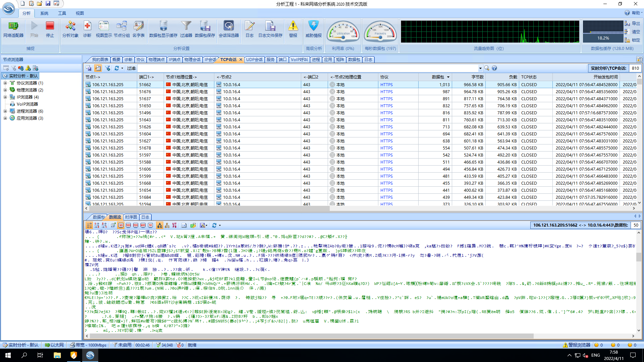Open 数据包保存 packet save settings
This screenshot has height=362, width=644.
(x=205, y=29)
